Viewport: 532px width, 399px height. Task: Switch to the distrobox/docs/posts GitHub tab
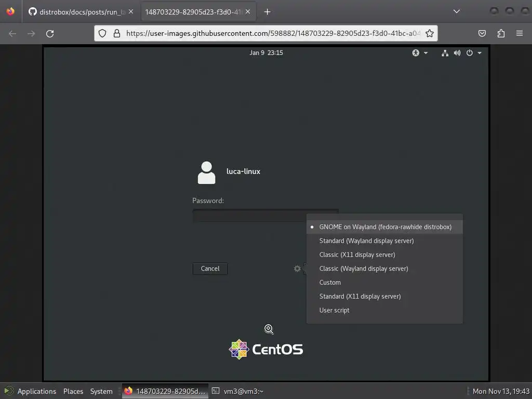pos(81,12)
